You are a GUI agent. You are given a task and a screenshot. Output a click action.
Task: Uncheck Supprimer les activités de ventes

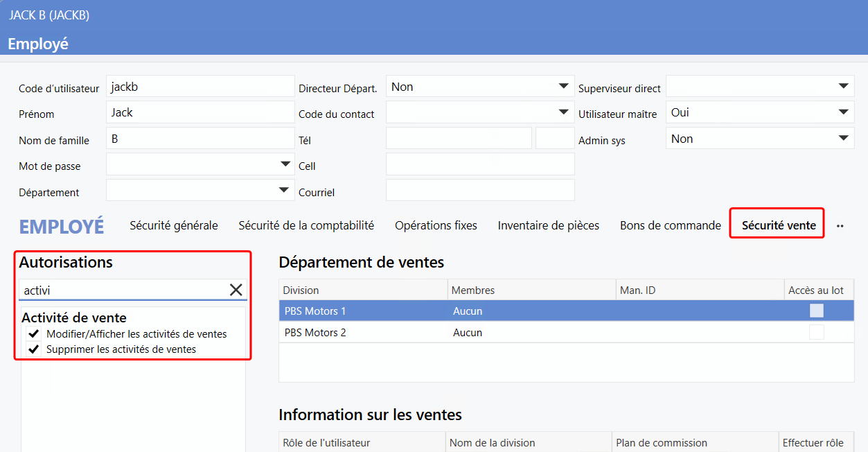(x=33, y=349)
